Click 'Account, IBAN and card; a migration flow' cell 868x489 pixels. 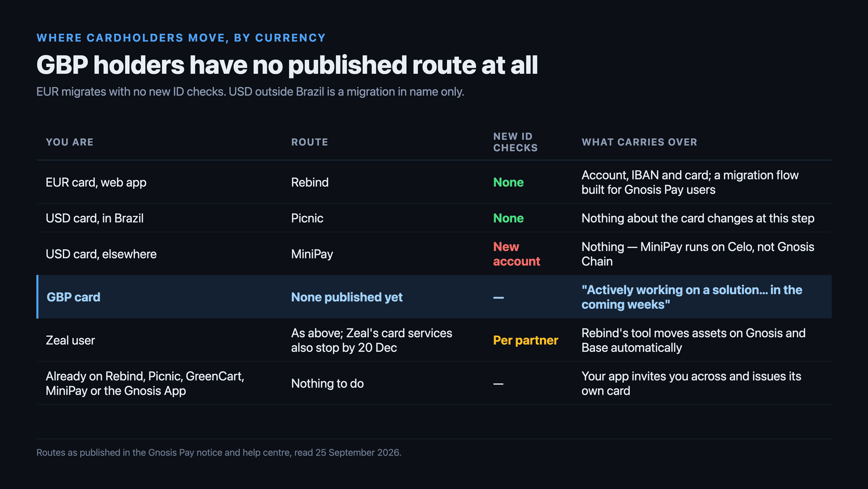click(x=690, y=182)
